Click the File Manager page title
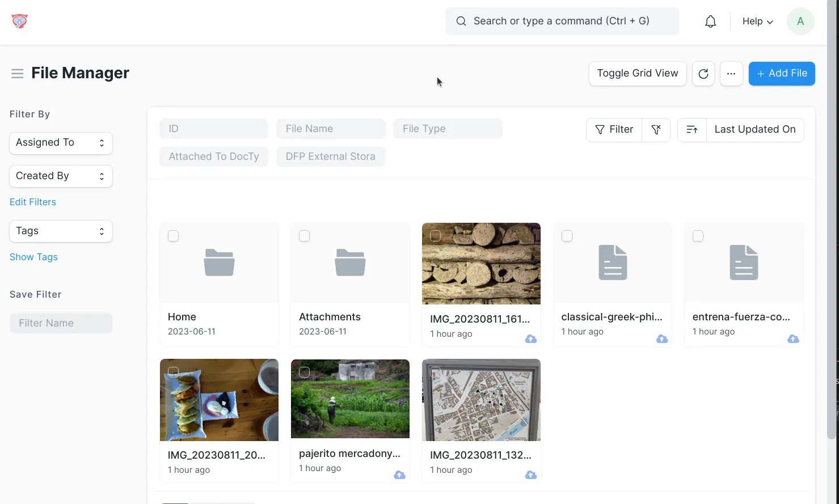Image resolution: width=839 pixels, height=504 pixels. tap(80, 73)
